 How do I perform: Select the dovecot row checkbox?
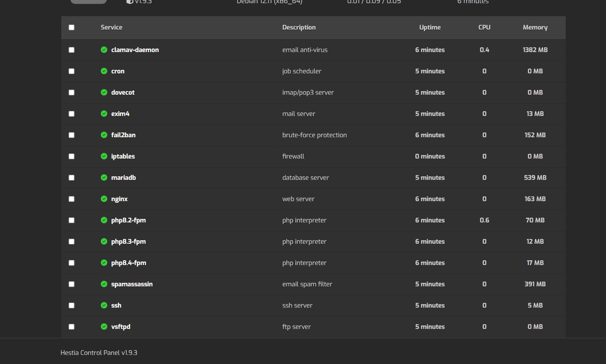71,92
